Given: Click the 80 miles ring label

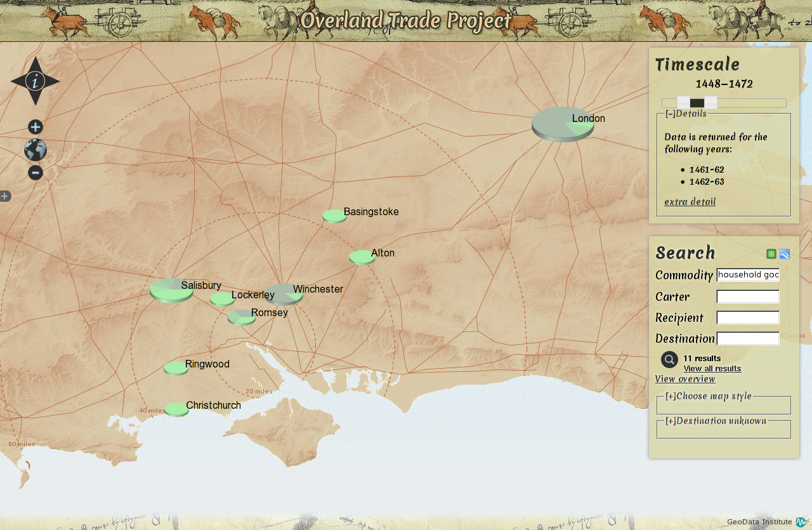Looking at the screenshot, I should click(22, 444).
